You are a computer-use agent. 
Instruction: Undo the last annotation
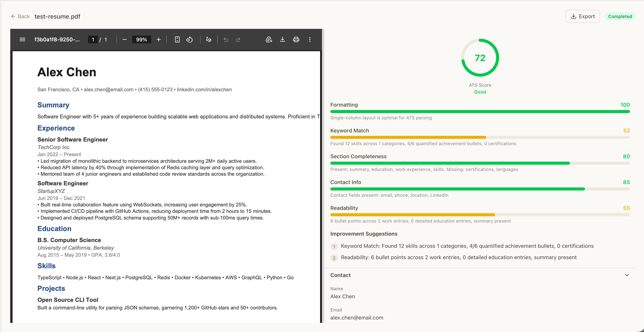[226, 39]
